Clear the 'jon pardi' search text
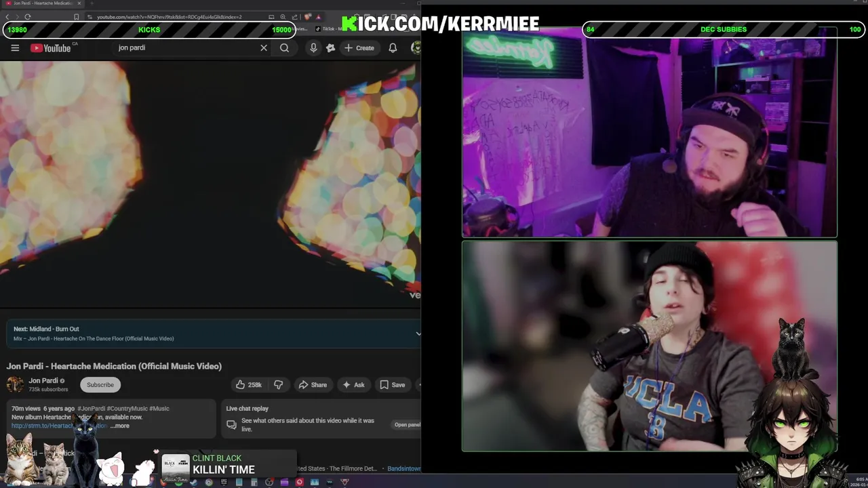 point(264,48)
